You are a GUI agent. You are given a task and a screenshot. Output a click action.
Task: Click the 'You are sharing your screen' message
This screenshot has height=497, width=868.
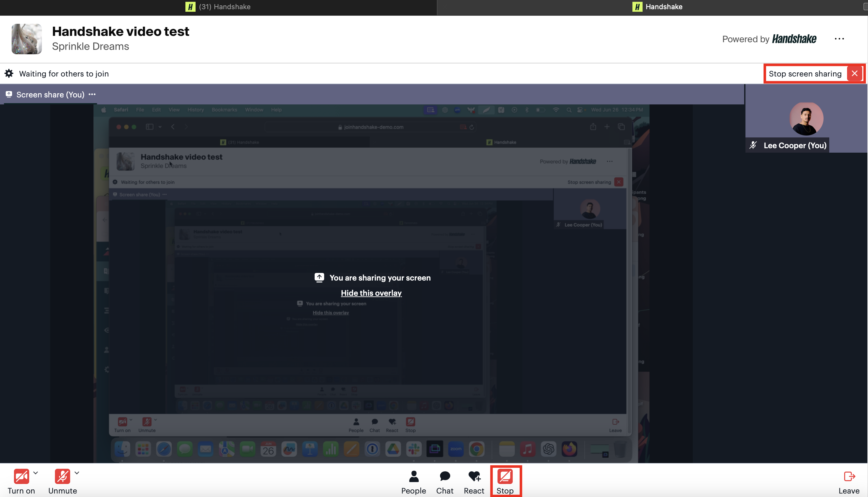[380, 278]
